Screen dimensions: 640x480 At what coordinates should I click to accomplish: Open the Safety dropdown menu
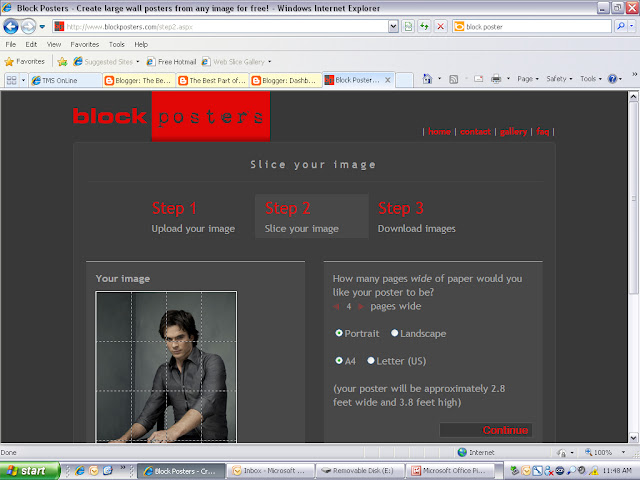(559, 79)
